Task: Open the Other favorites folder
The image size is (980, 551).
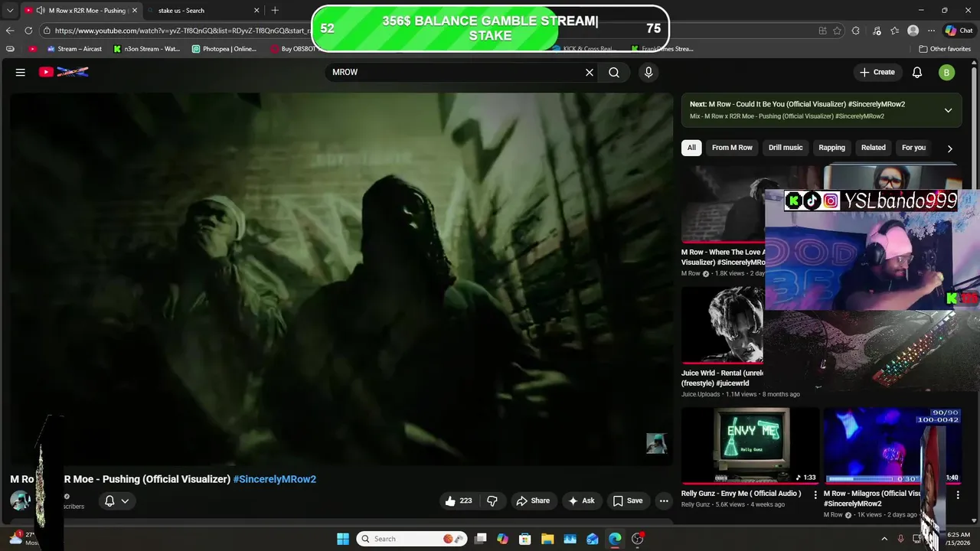Action: [x=945, y=49]
